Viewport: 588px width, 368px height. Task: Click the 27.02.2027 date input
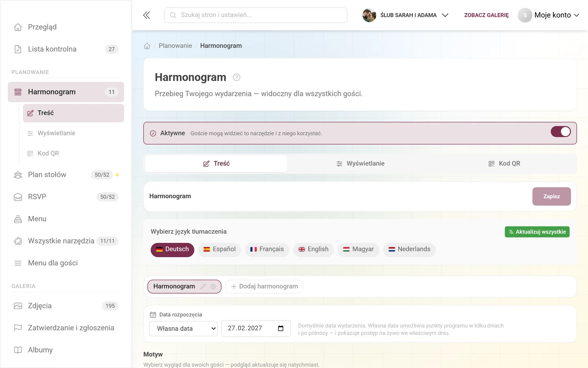tap(256, 328)
